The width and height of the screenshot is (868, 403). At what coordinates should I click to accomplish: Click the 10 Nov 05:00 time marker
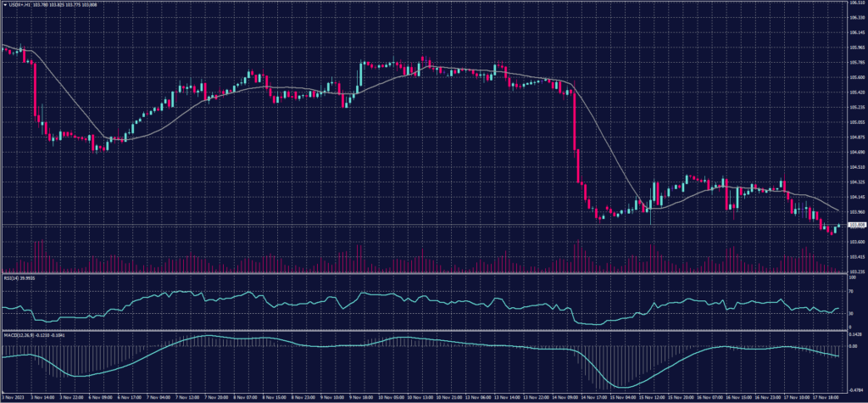pyautogui.click(x=396, y=396)
